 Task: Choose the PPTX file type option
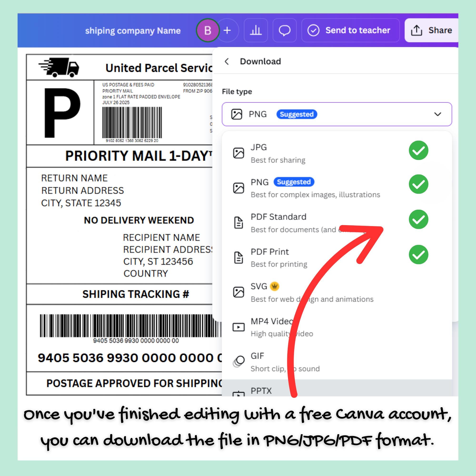point(337,388)
